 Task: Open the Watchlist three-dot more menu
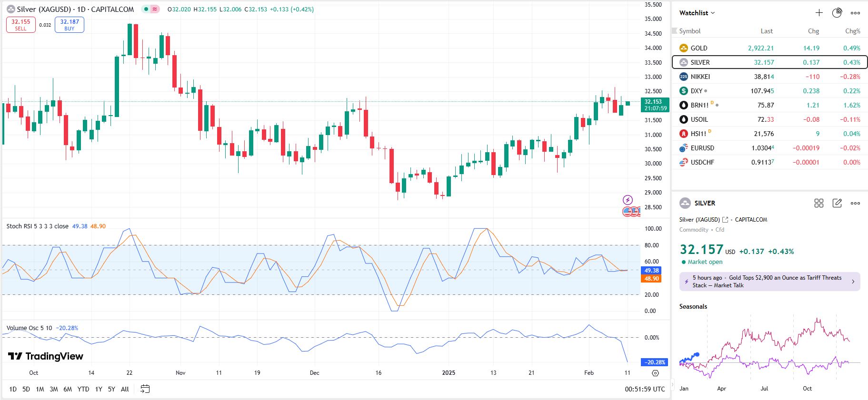(855, 13)
